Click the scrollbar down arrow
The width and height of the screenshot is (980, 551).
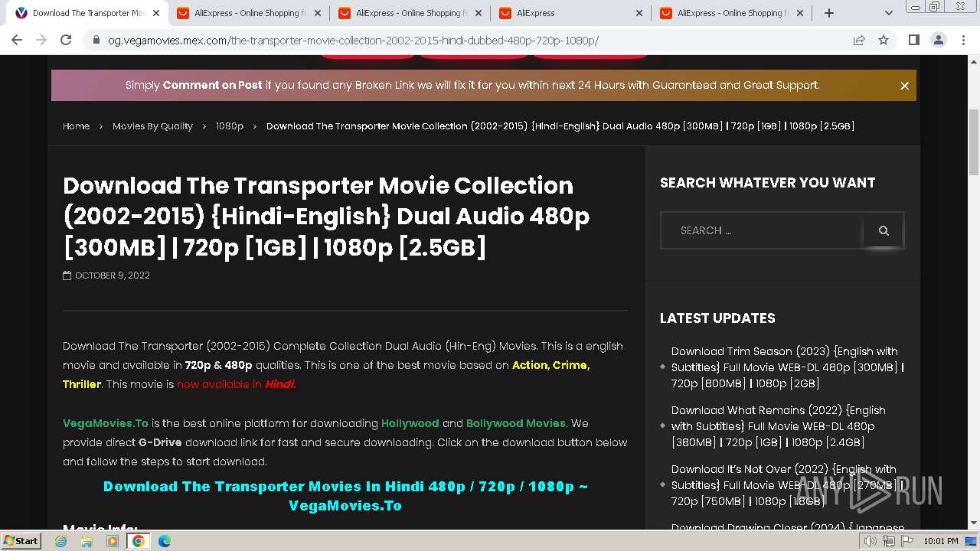[974, 523]
